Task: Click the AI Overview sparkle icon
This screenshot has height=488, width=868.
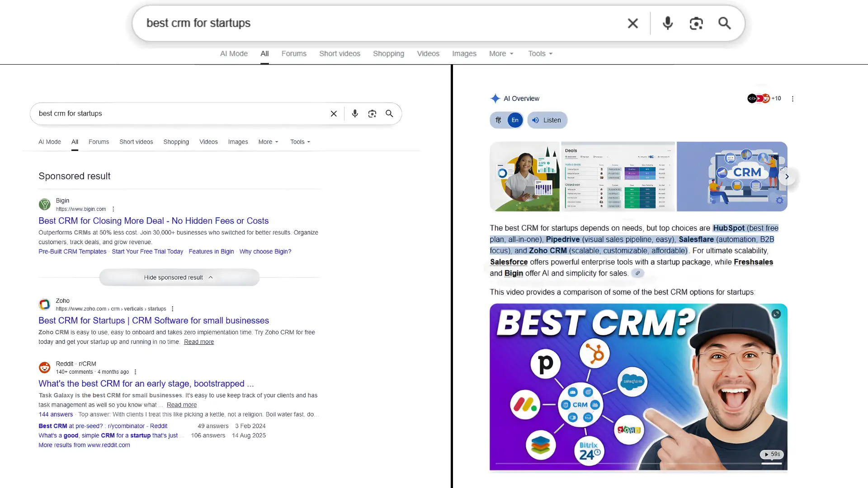Action: (x=495, y=99)
